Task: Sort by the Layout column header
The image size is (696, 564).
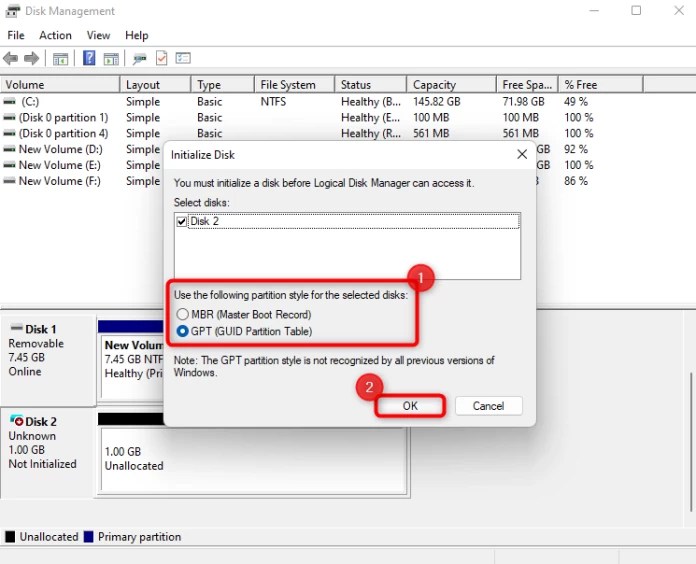Action: click(155, 84)
